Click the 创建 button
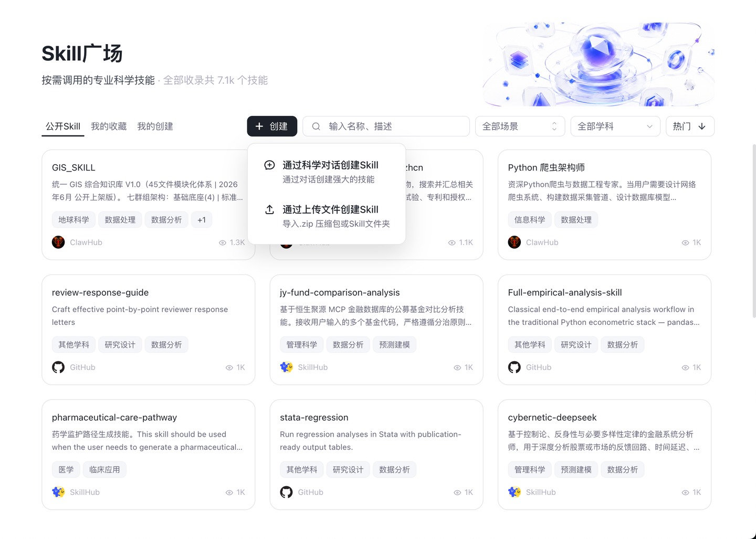The width and height of the screenshot is (756, 539). [x=272, y=126]
